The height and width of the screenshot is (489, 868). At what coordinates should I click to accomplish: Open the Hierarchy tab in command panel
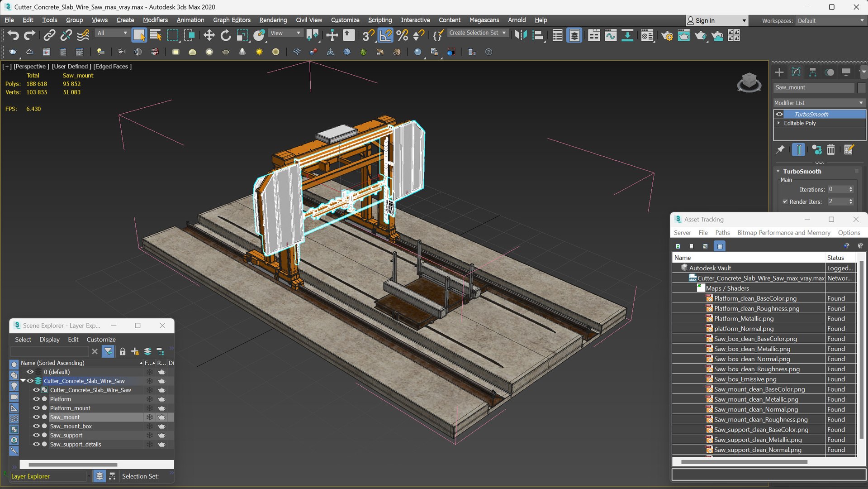(812, 72)
